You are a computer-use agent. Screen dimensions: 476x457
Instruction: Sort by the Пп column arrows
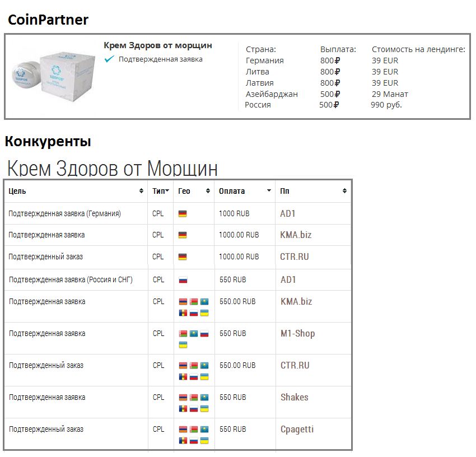coord(344,190)
